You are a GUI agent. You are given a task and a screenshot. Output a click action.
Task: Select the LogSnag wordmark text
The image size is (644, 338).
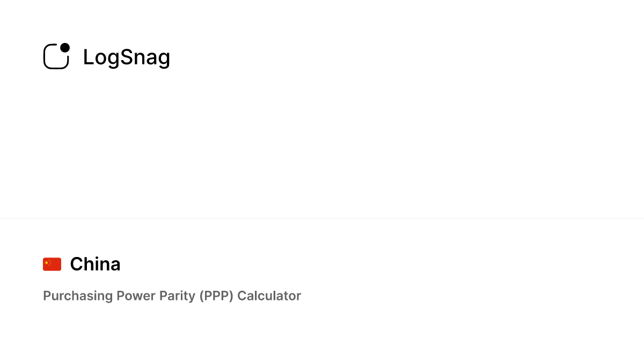click(126, 57)
